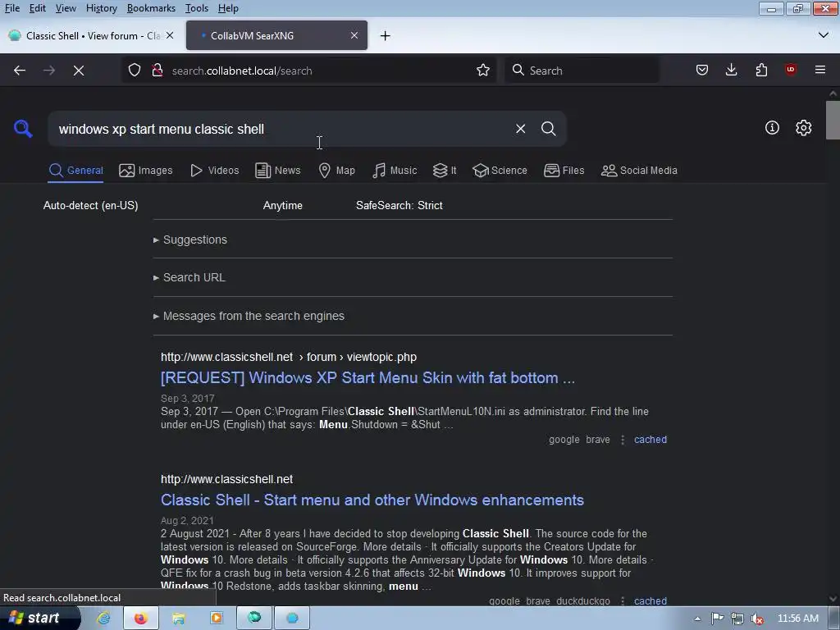This screenshot has height=630, width=840.
Task: Clear the search query text
Action: 520,129
